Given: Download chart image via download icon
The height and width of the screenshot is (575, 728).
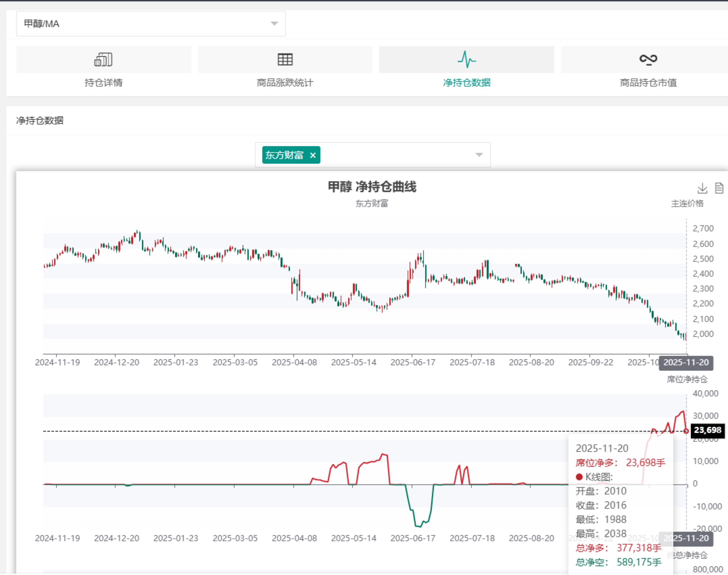Looking at the screenshot, I should pyautogui.click(x=702, y=188).
